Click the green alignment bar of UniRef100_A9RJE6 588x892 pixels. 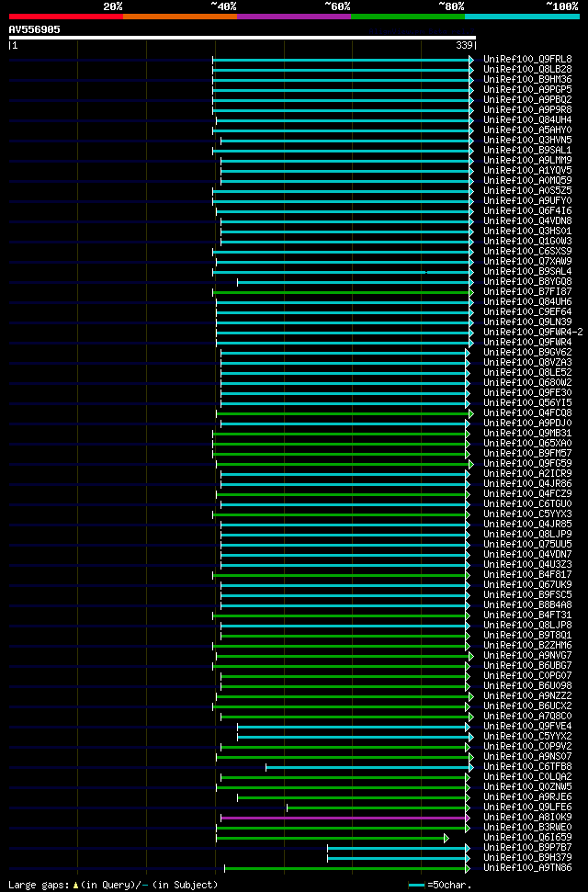[x=352, y=797]
